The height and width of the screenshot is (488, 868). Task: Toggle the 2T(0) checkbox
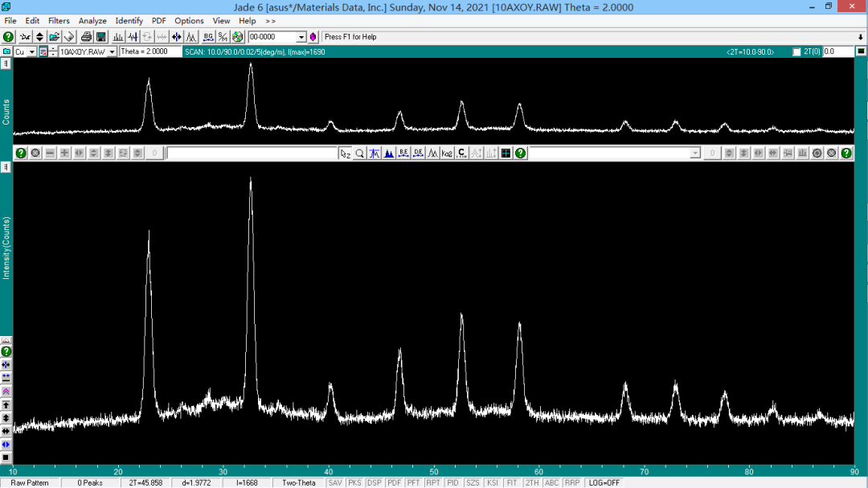[796, 51]
